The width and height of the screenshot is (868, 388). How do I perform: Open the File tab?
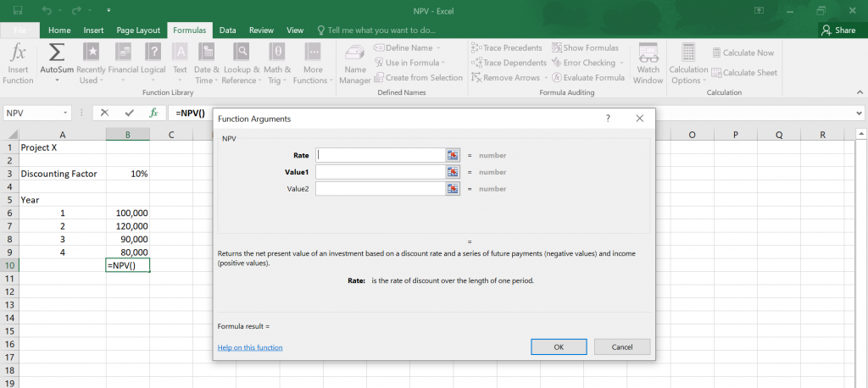tap(19, 30)
